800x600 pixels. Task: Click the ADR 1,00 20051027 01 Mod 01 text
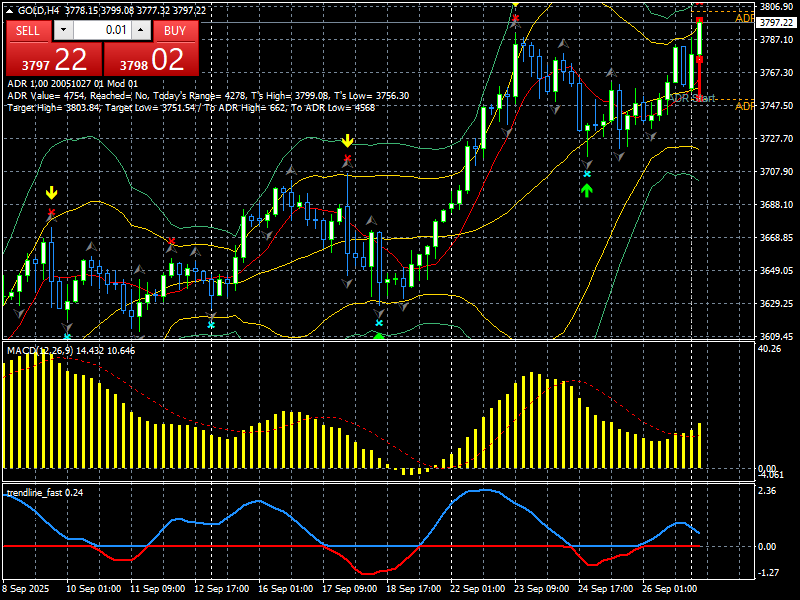[x=72, y=84]
